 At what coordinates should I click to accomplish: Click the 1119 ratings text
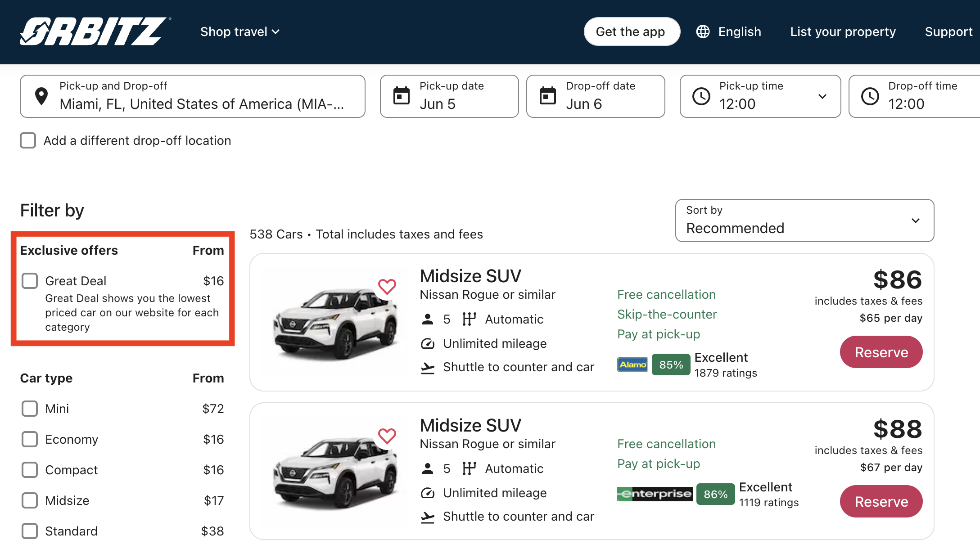click(x=769, y=502)
